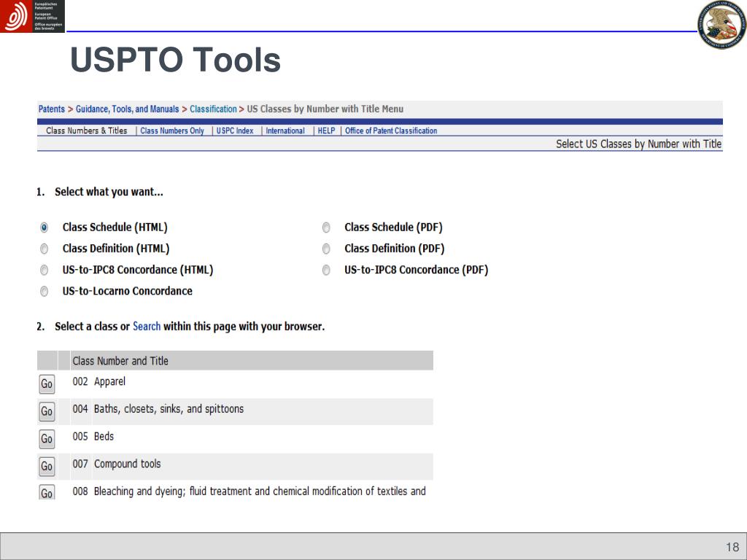Select US-to-IPC8 Concordance (HTML) radio button
The image size is (747, 560).
pyautogui.click(x=44, y=271)
